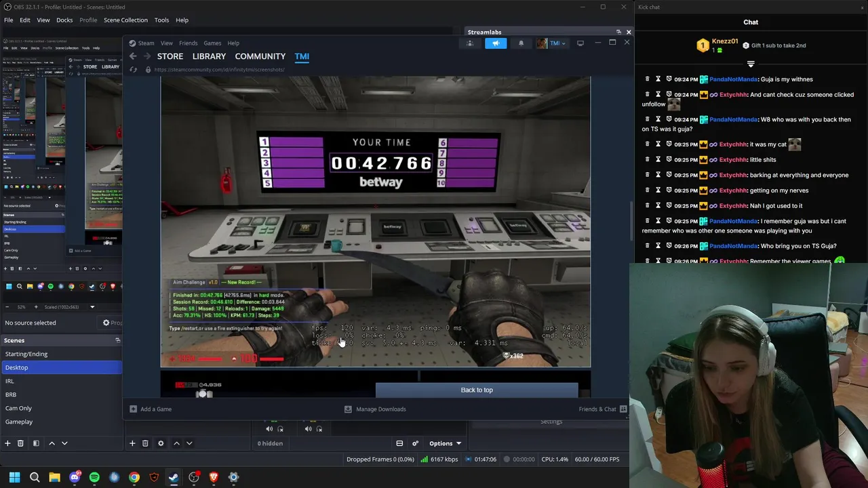Add a scene in OBS Scenes panel
Screen dimensions: 868x488
point(7,443)
